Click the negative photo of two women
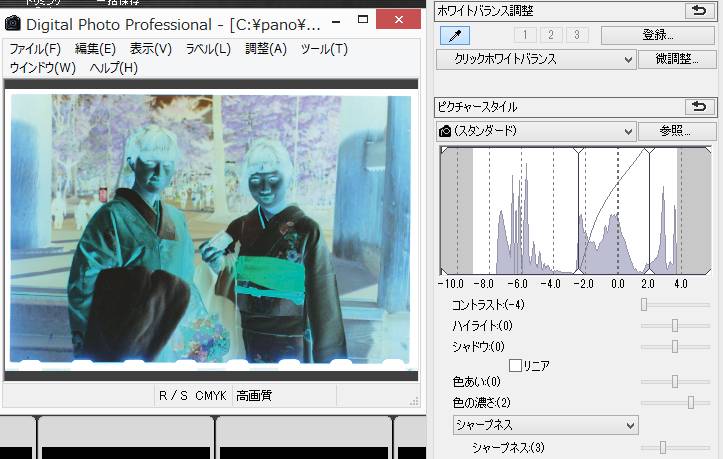Screen dimensions: 723x459 (x=211, y=228)
